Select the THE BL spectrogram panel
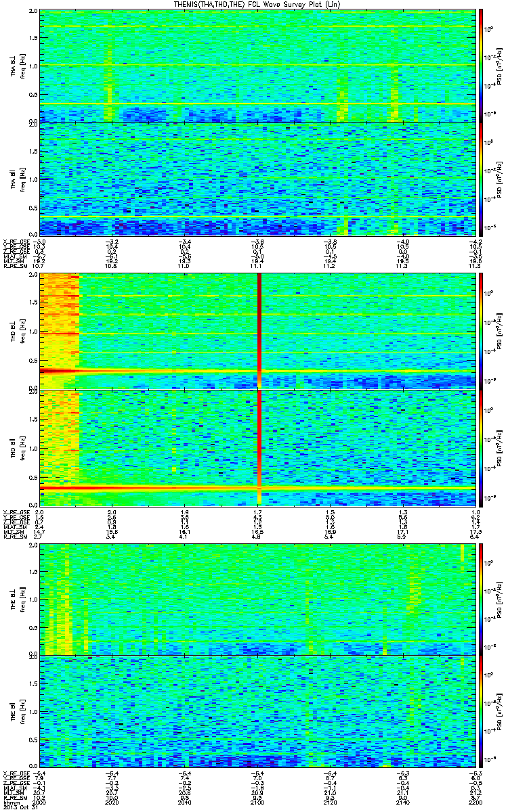508x812 pixels. point(258,598)
